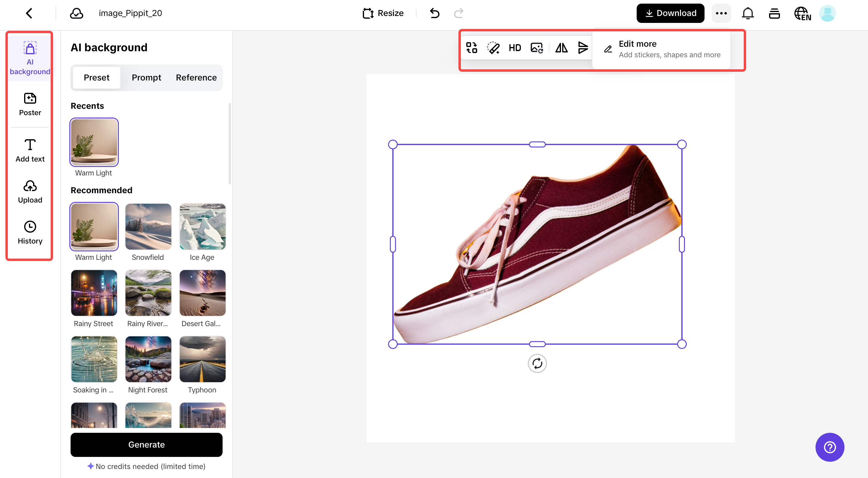868x478 pixels.
Task: Click the picture-with-refresh icon in floating toolbar
Action: pos(537,48)
